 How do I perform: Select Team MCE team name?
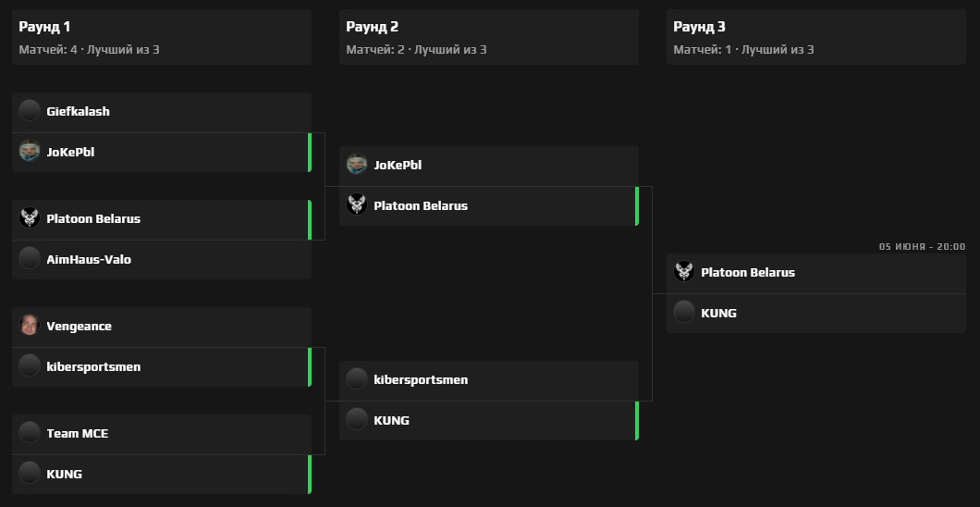77,433
